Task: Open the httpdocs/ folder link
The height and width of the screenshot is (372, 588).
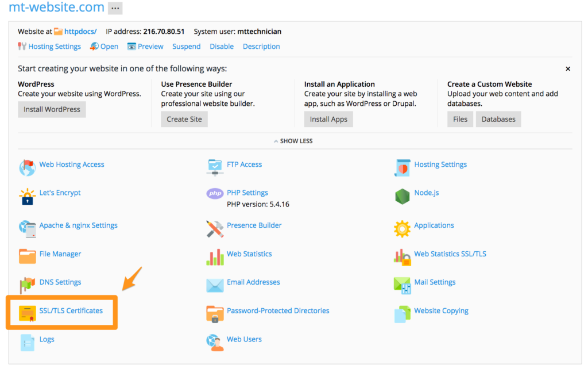Action: point(80,32)
